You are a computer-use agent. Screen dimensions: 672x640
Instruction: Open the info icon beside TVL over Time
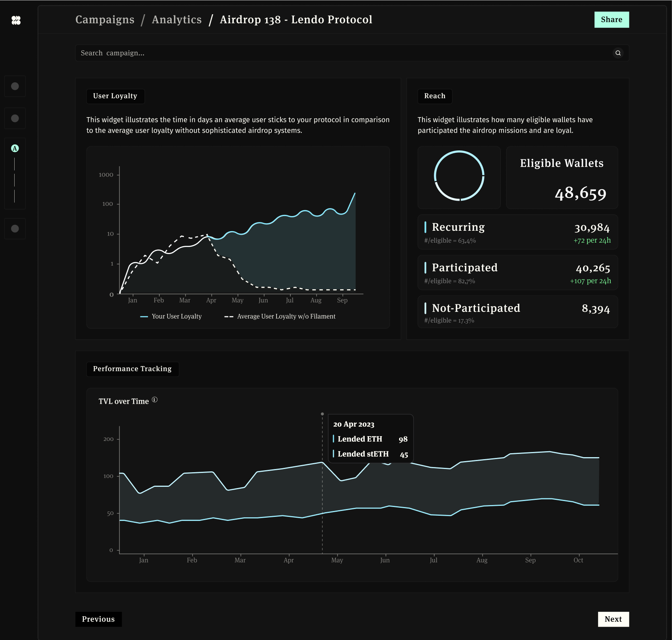point(155,400)
